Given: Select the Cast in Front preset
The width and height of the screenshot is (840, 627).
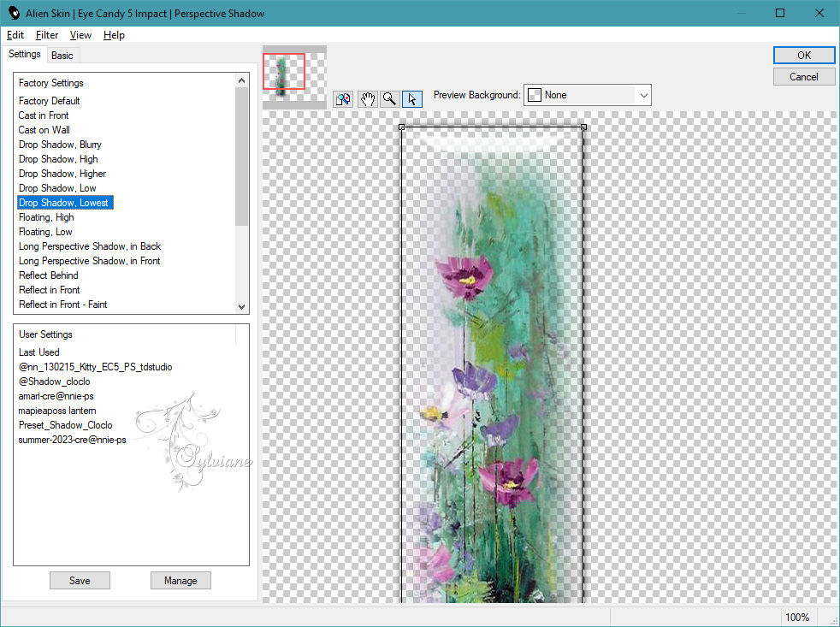Looking at the screenshot, I should click(x=44, y=115).
